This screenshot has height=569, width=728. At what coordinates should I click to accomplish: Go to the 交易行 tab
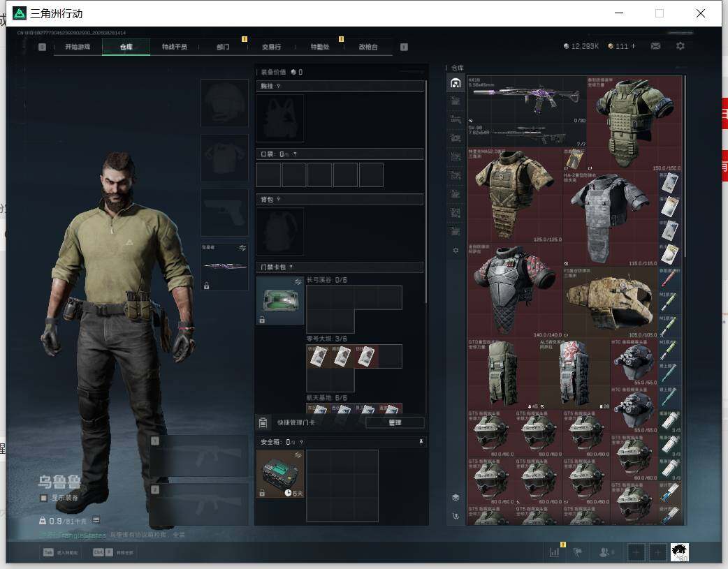coord(271,47)
